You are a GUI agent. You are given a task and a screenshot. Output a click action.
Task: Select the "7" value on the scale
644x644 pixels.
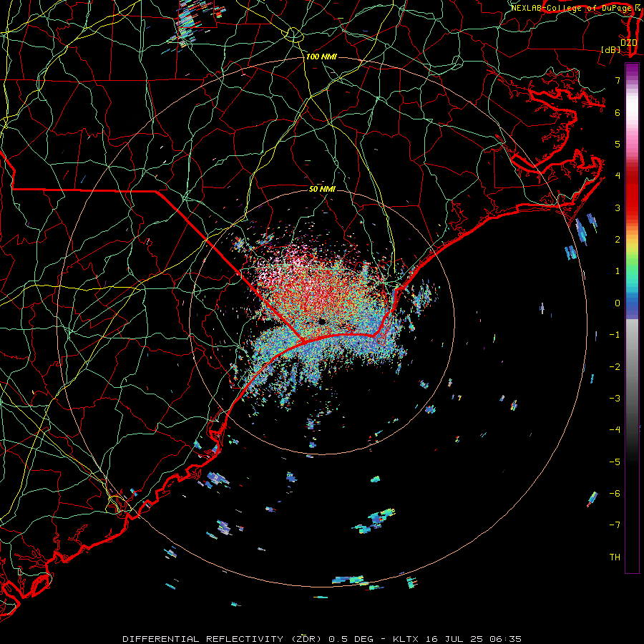click(618, 80)
